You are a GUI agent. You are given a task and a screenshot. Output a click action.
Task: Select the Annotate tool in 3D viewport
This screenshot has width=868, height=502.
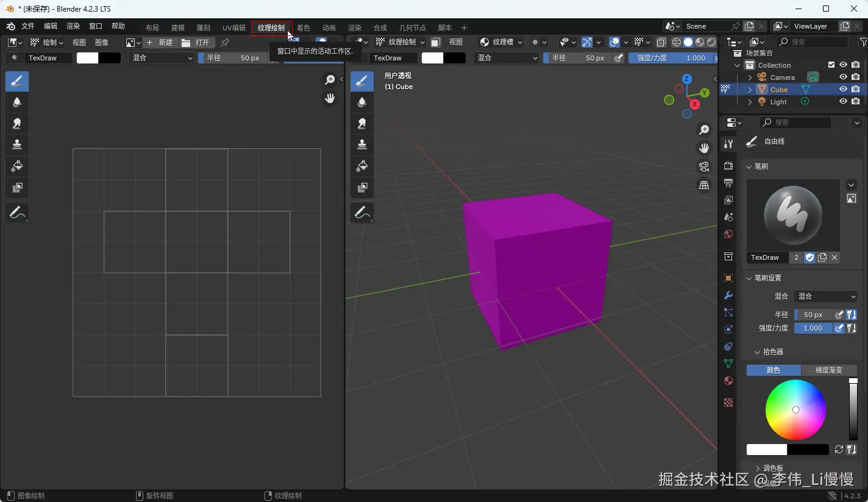point(362,213)
